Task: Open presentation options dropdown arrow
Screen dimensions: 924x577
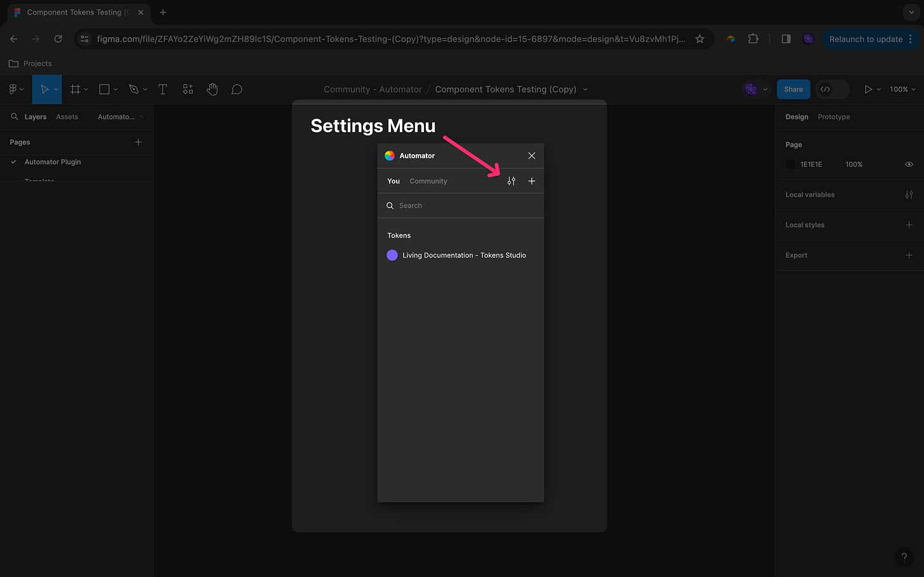Action: (879, 90)
